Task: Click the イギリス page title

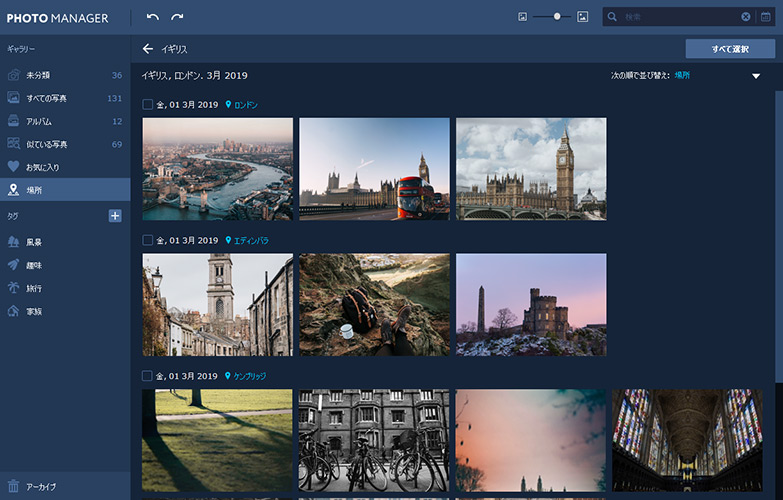Action: [x=174, y=49]
